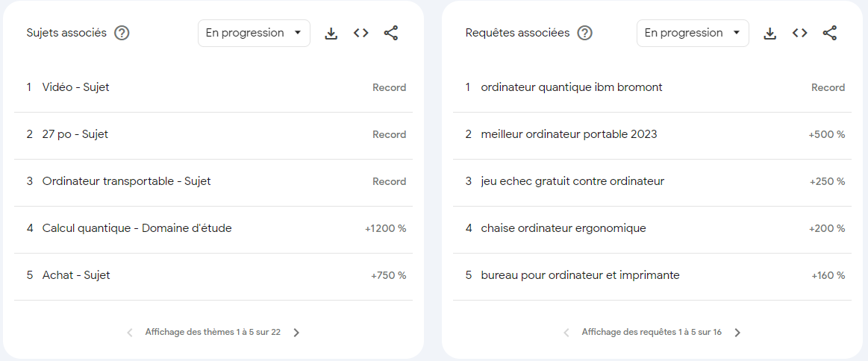Go to next page of themes
This screenshot has height=361, width=868.
coord(296,332)
